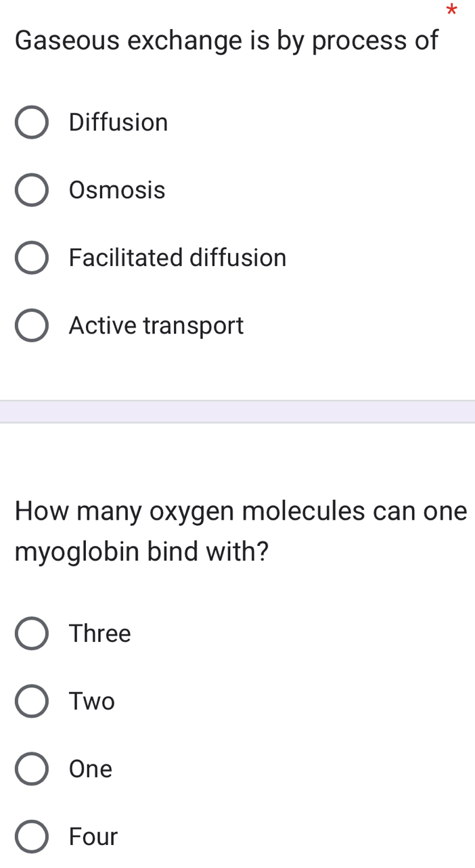The image size is (475, 868).
Task: Click the 'Gaseous exchange' question title
Action: (x=227, y=41)
